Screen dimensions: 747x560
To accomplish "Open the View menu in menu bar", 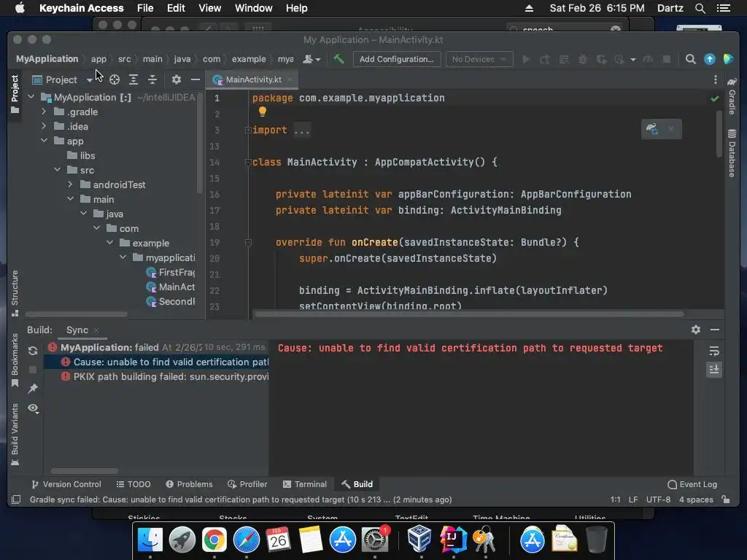I will tap(209, 8).
